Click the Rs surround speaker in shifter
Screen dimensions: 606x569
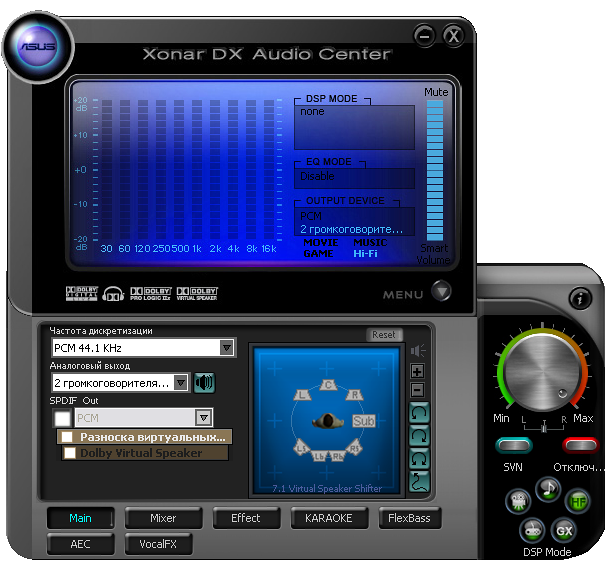click(354, 448)
